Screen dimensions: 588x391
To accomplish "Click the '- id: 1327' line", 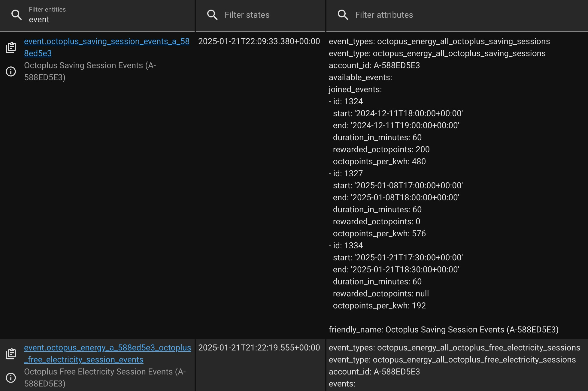I will pyautogui.click(x=346, y=174).
